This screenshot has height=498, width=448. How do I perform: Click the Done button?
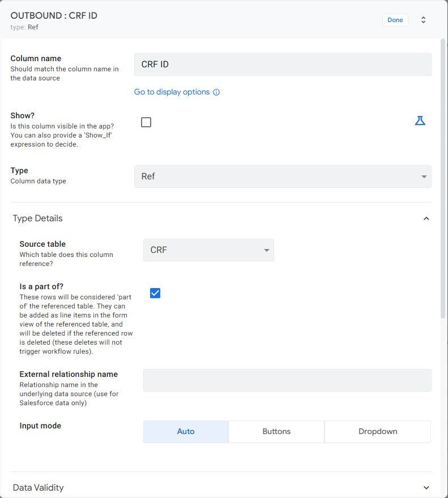click(395, 20)
